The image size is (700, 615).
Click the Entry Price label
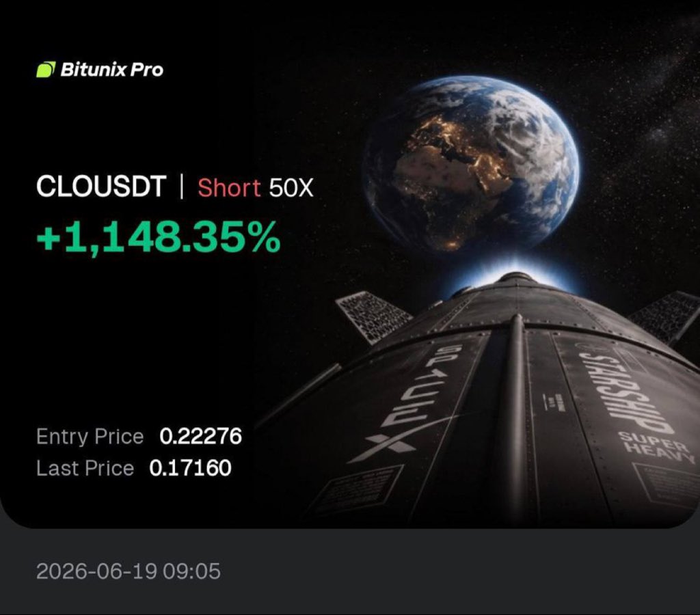tap(90, 437)
